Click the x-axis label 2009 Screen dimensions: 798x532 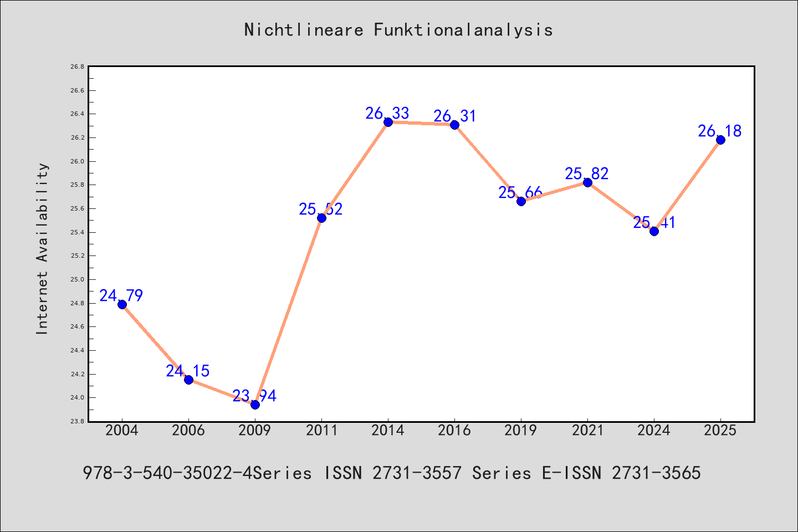(x=255, y=431)
